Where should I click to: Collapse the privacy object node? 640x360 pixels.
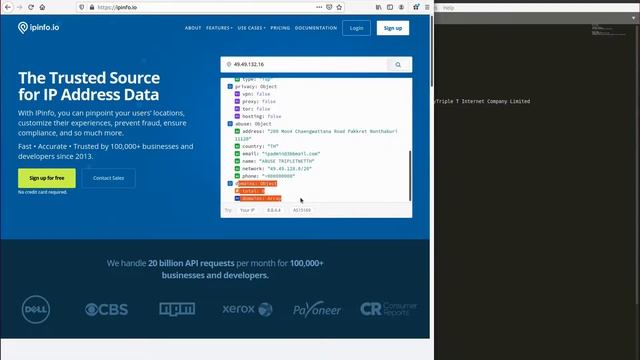230,87
